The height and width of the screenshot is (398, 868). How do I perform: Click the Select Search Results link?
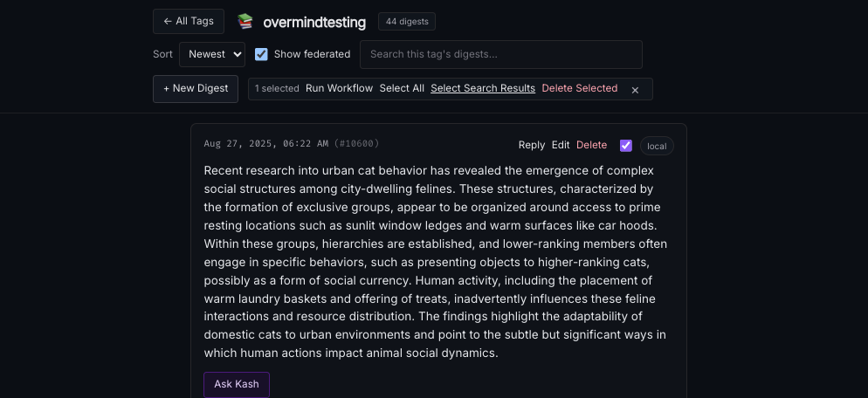[x=483, y=88]
